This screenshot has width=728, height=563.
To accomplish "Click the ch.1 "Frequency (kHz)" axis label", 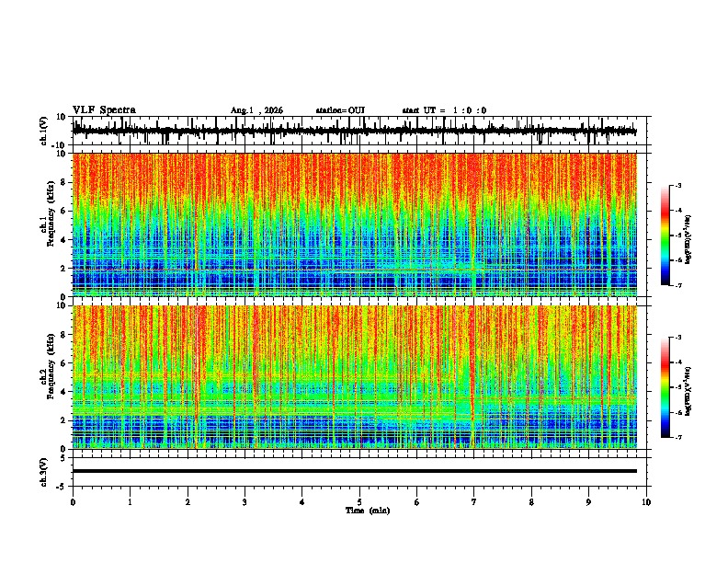I will click(x=51, y=214).
